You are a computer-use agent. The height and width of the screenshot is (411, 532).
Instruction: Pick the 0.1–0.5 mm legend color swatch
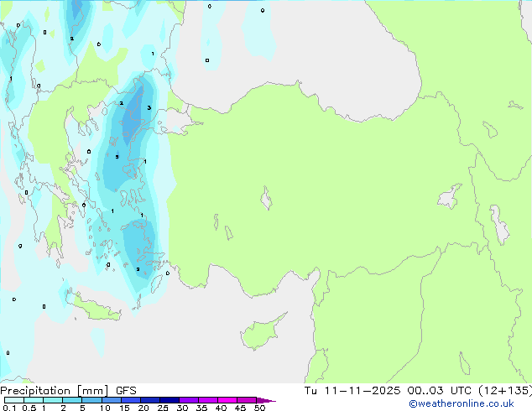(14, 400)
